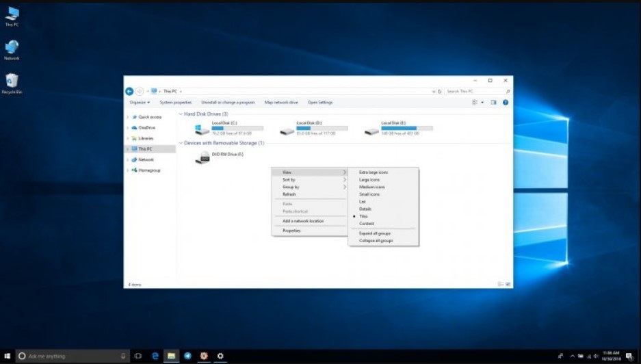Screen dimensions: 641x364
Task: Select This PC in navigation pane
Action: click(150, 149)
